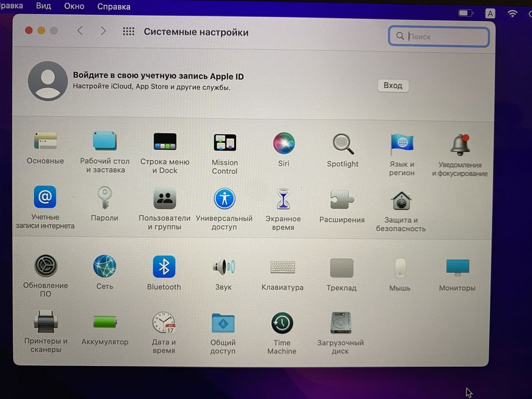The height and width of the screenshot is (399, 532).
Task: Click the back navigation arrow
Action: point(80,31)
